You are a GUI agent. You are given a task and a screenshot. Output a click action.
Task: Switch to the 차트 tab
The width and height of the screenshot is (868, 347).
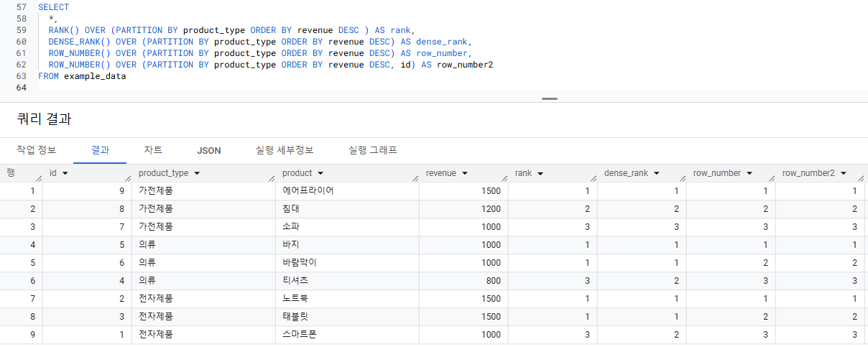coord(153,150)
